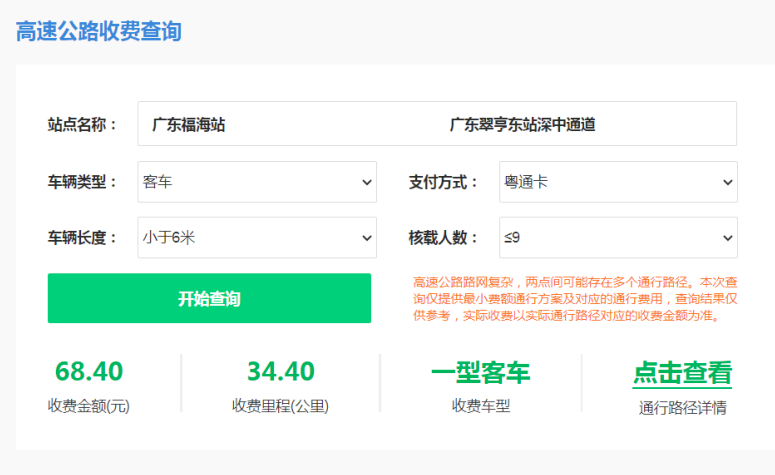This screenshot has height=475, width=775.
Task: Click the 站点名称 label
Action: (x=82, y=125)
